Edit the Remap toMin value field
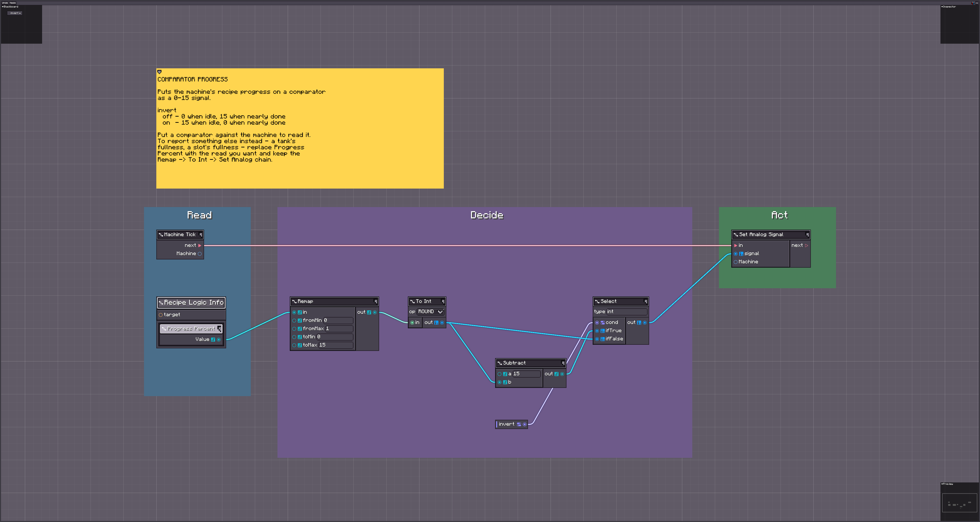 335,337
